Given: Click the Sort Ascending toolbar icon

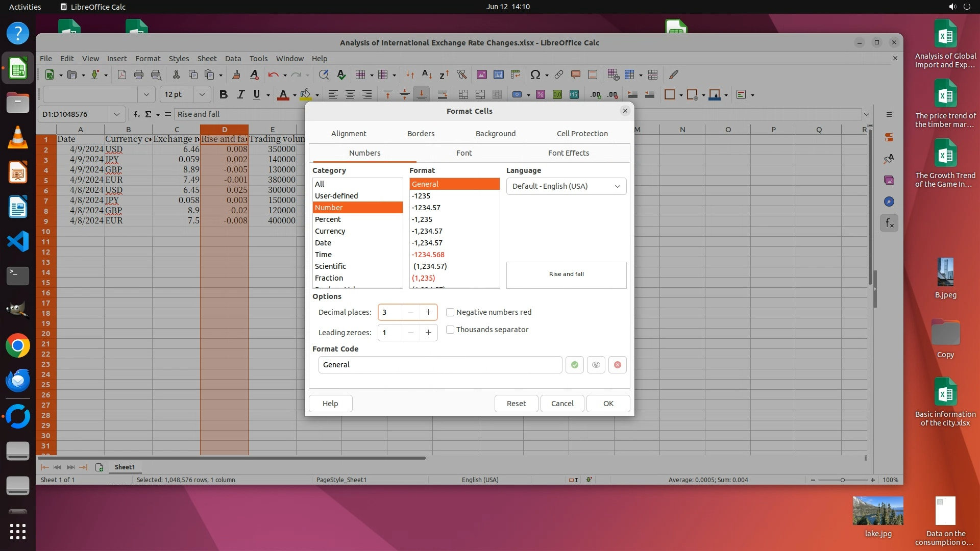Looking at the screenshot, I should pos(427,74).
